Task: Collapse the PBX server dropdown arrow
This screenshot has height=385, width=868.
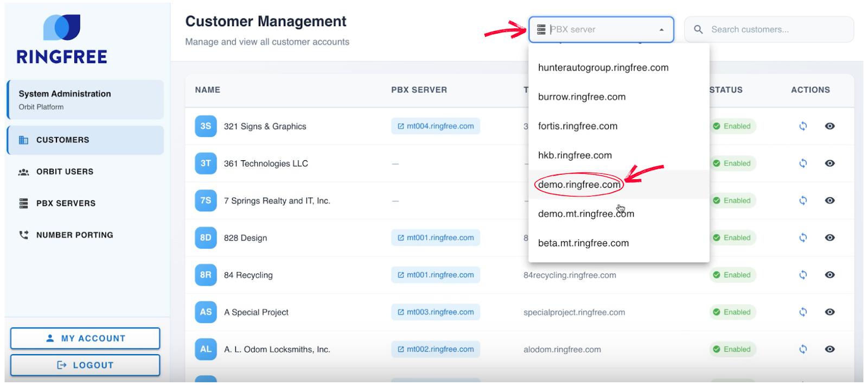Action: pos(661,30)
